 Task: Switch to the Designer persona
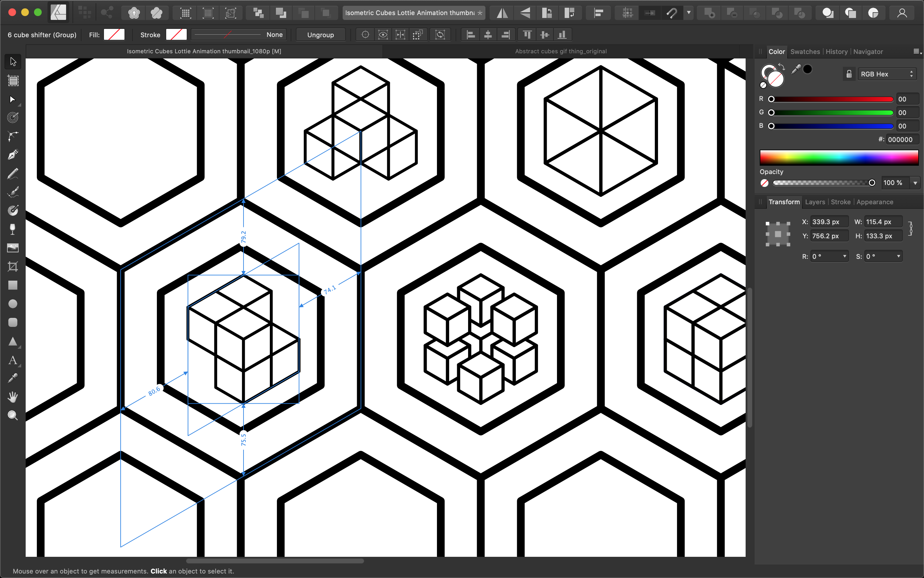58,13
